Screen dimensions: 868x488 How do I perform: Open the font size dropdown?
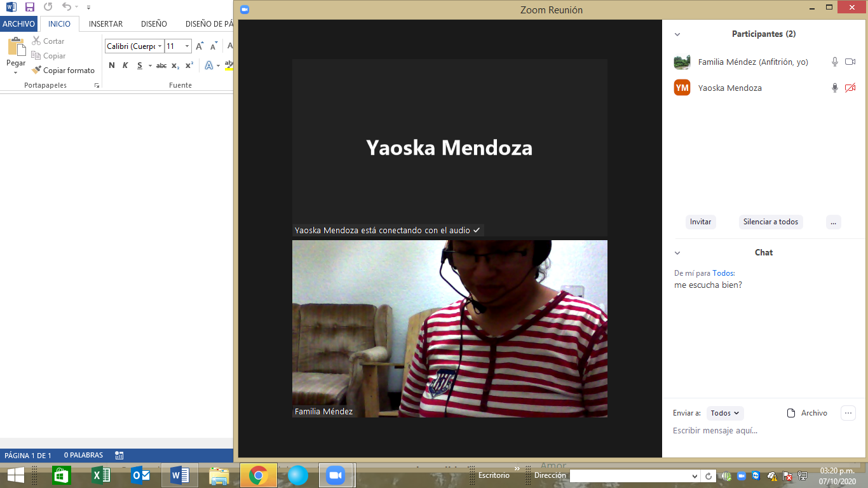pyautogui.click(x=187, y=46)
